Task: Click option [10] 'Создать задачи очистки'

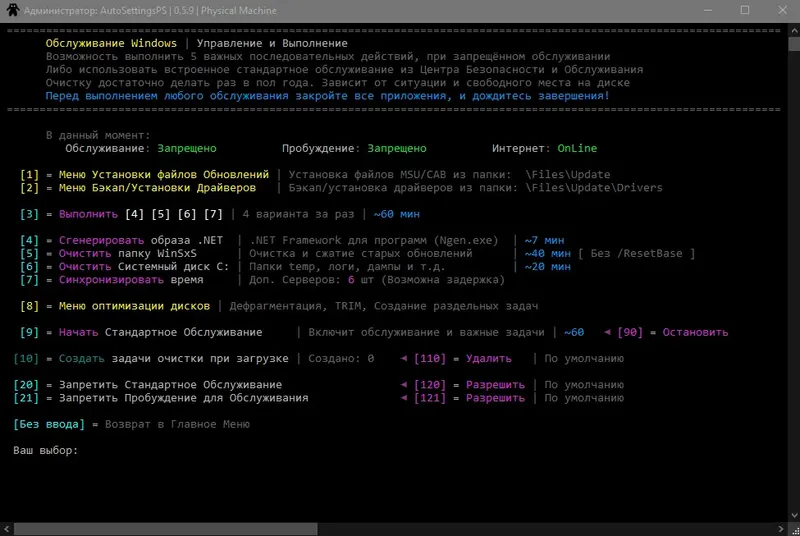Action: (151, 359)
